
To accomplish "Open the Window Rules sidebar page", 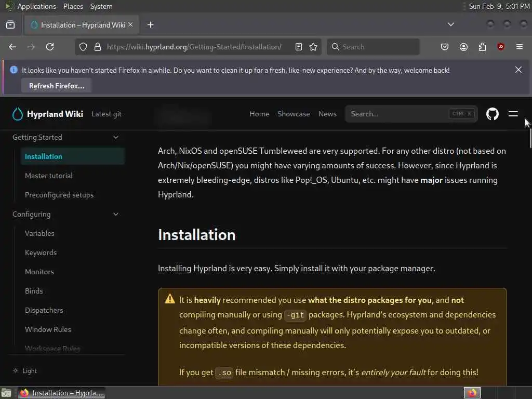I will coord(48,329).
